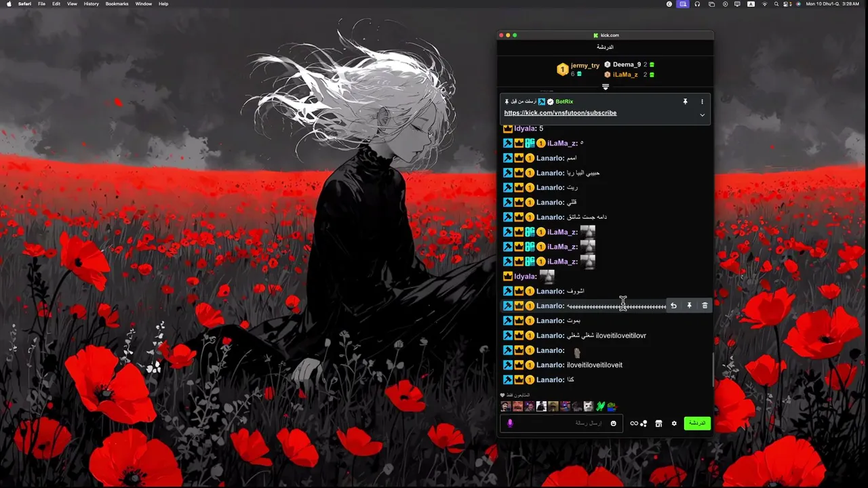Click the Siri icon in menu bar
This screenshot has width=868, height=488.
pyautogui.click(x=798, y=4)
